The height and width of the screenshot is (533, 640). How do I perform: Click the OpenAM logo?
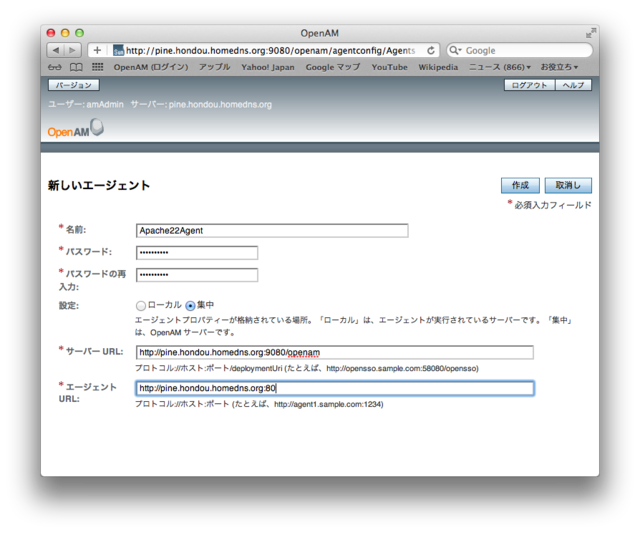[75, 129]
